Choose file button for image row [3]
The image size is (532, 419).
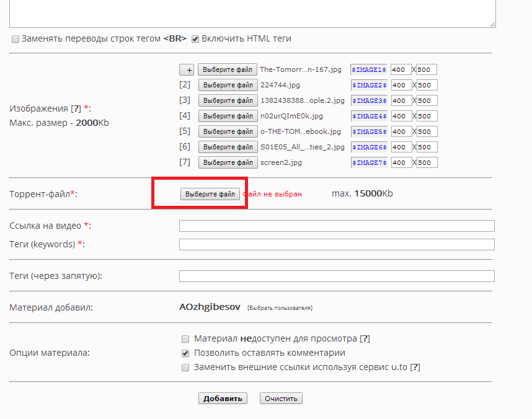point(228,101)
